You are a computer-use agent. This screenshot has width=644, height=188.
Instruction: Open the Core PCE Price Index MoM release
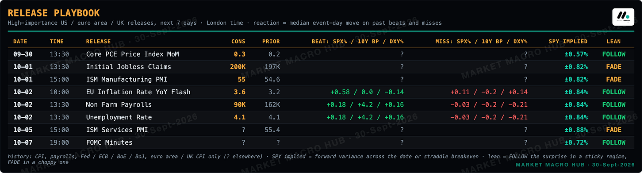pyautogui.click(x=132, y=54)
